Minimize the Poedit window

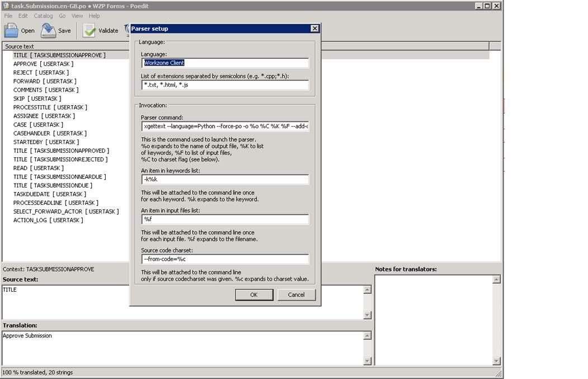click(479, 6)
